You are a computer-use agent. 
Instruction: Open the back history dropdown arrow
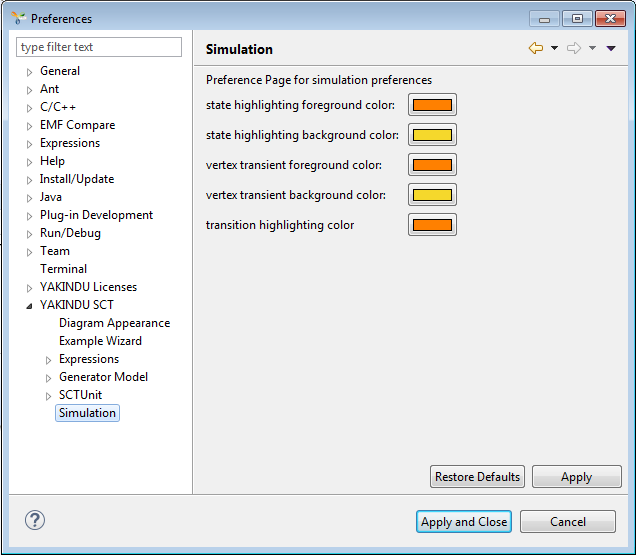[554, 48]
